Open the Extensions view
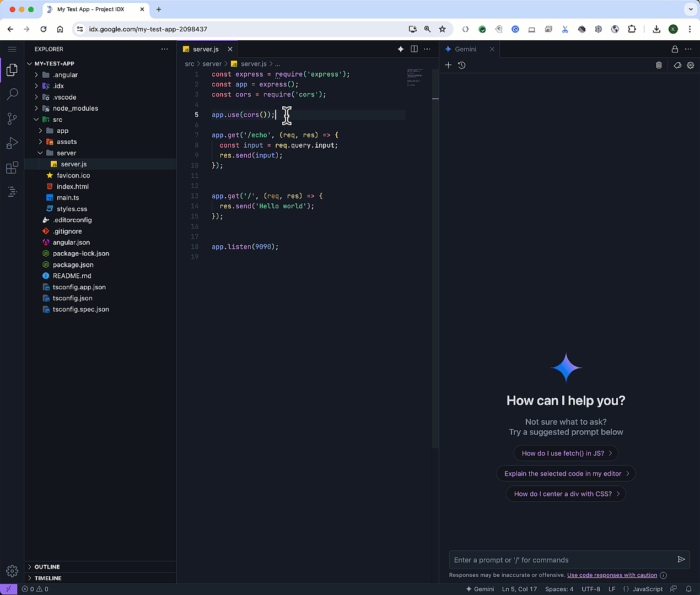The image size is (700, 595). click(x=12, y=167)
